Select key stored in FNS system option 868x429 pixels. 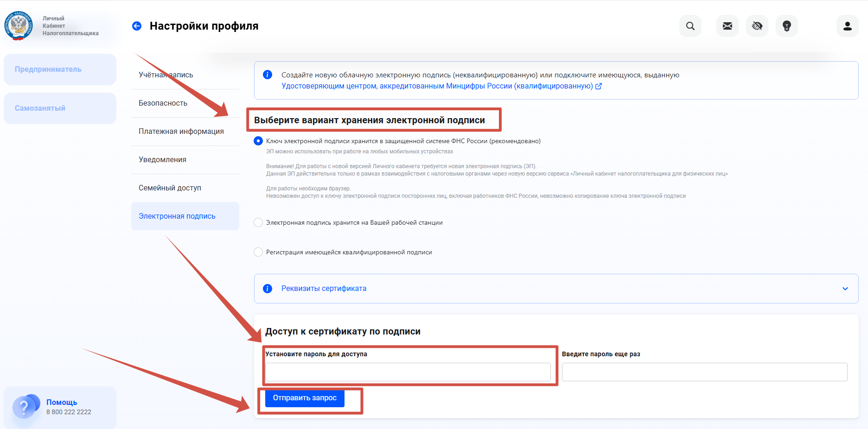coord(258,141)
